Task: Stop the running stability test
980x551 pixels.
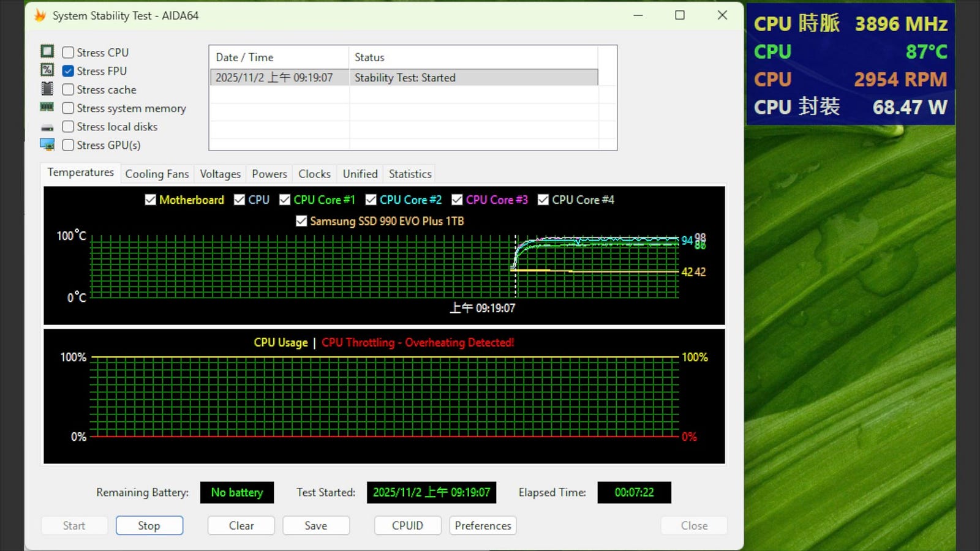Action: 149,525
